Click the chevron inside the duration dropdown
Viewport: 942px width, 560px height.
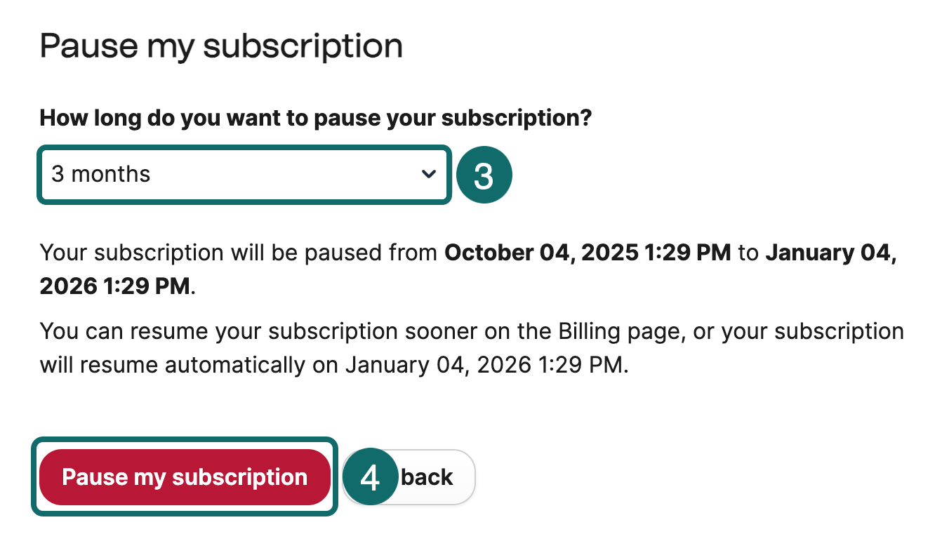[430, 175]
